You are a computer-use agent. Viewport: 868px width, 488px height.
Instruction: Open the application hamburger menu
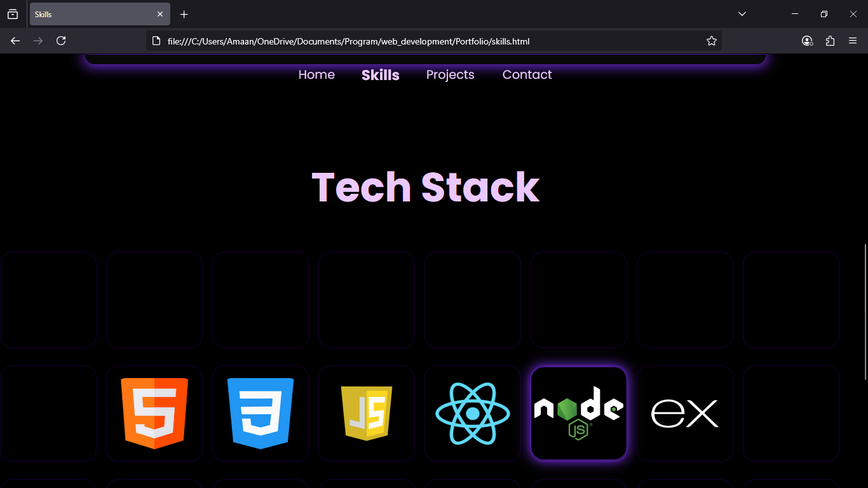[x=853, y=41]
